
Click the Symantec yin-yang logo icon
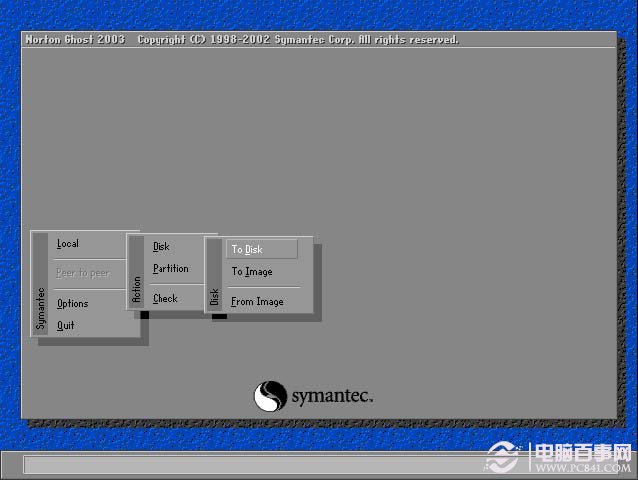pyautogui.click(x=270, y=396)
